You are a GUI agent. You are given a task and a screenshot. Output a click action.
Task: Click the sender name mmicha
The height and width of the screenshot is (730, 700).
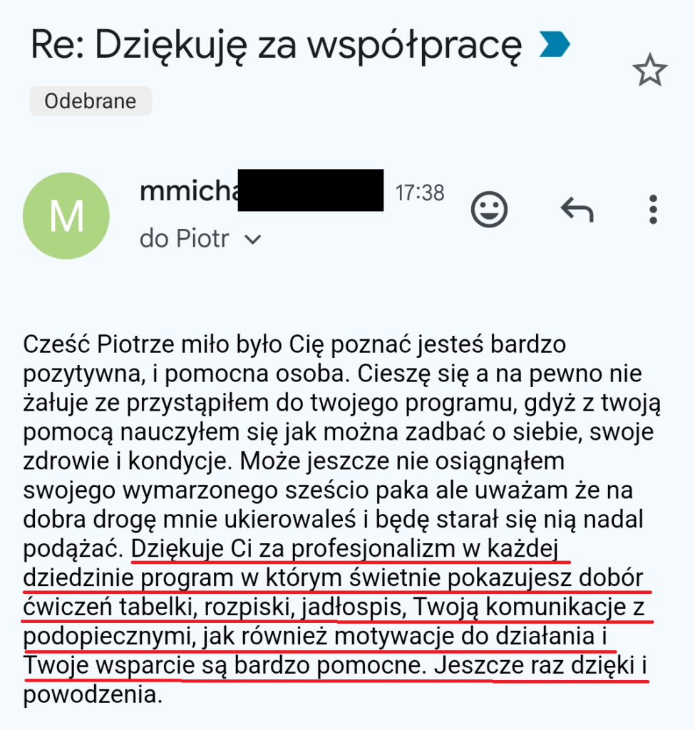point(188,191)
